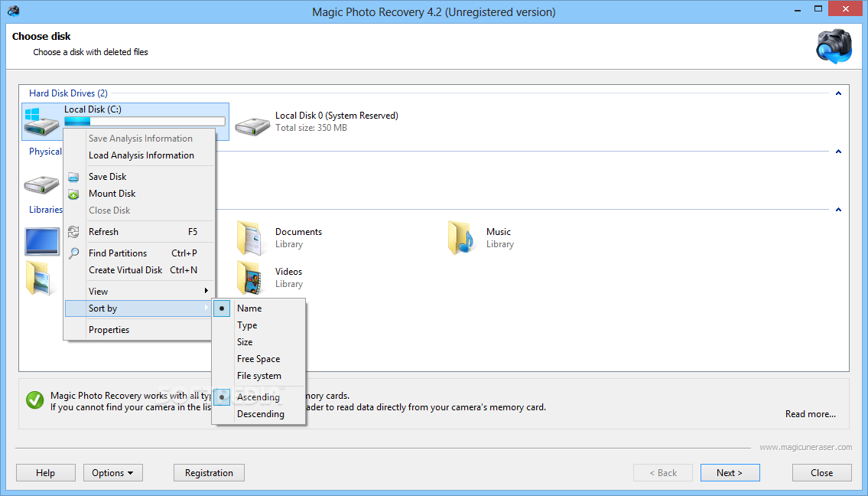Collapse the Physical disks group
868x496 pixels.
click(x=838, y=152)
